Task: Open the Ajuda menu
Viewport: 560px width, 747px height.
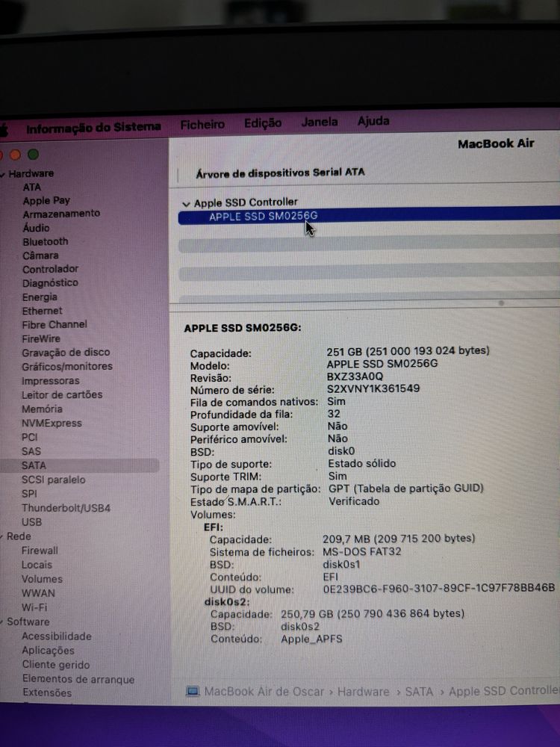Action: 373,121
